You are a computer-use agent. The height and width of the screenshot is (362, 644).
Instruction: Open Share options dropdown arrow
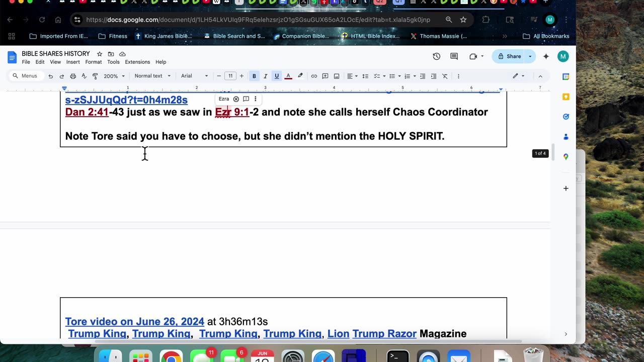pyautogui.click(x=530, y=56)
